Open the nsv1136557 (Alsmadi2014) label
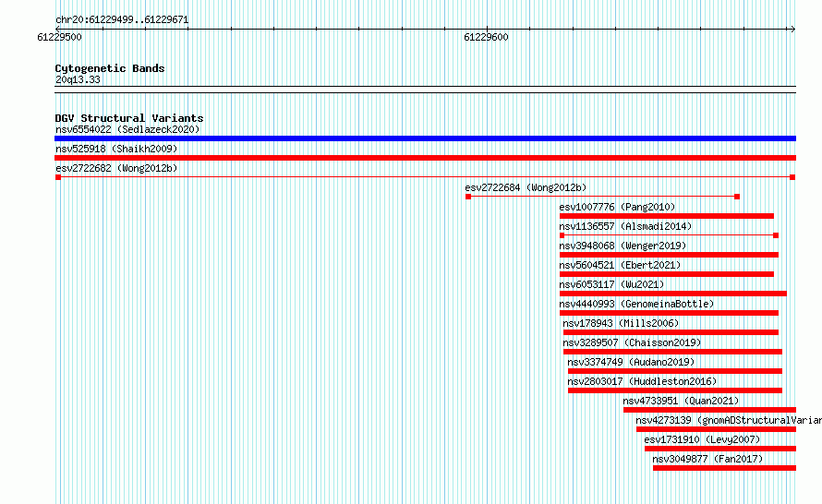The height and width of the screenshot is (504, 822). pos(625,226)
